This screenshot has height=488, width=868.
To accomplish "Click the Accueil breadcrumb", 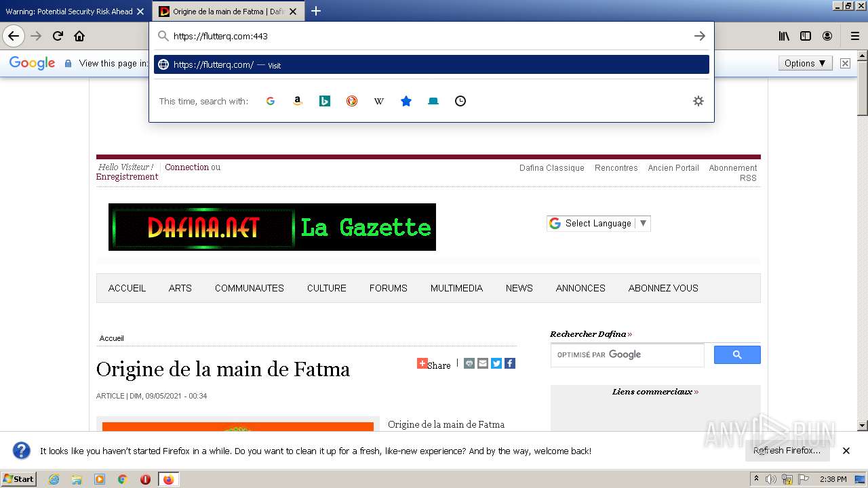I will (x=112, y=338).
